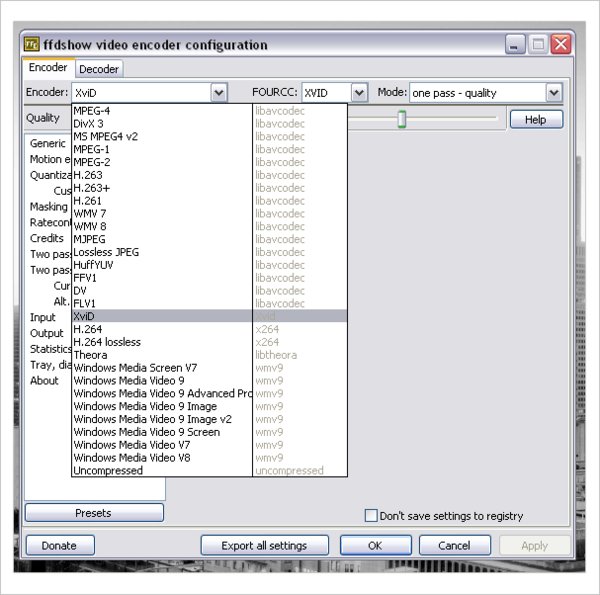
Task: Click the Donate button
Action: pyautogui.click(x=60, y=545)
